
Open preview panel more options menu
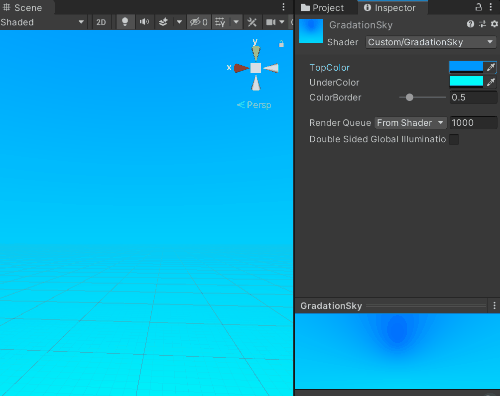494,305
